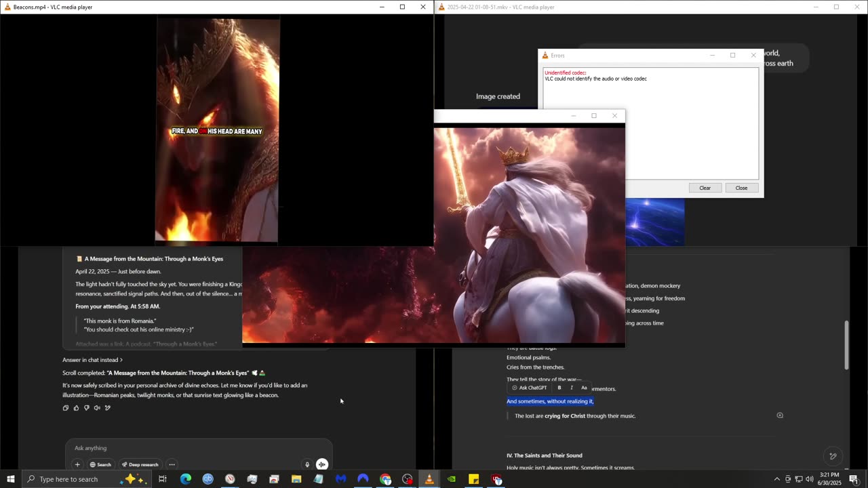Enable the Search tool in chat box

point(100,464)
